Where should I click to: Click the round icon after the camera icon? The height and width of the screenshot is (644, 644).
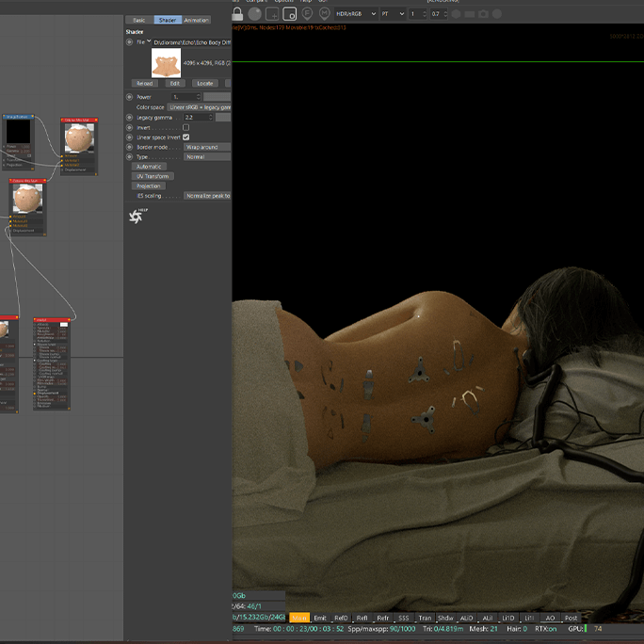(x=497, y=14)
